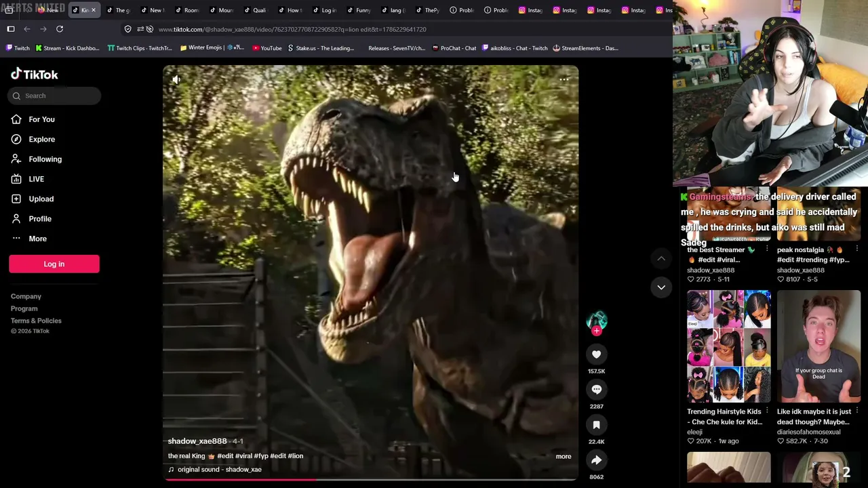Image resolution: width=868 pixels, height=488 pixels.
Task: Open comments with speech bubble icon
Action: tap(597, 390)
